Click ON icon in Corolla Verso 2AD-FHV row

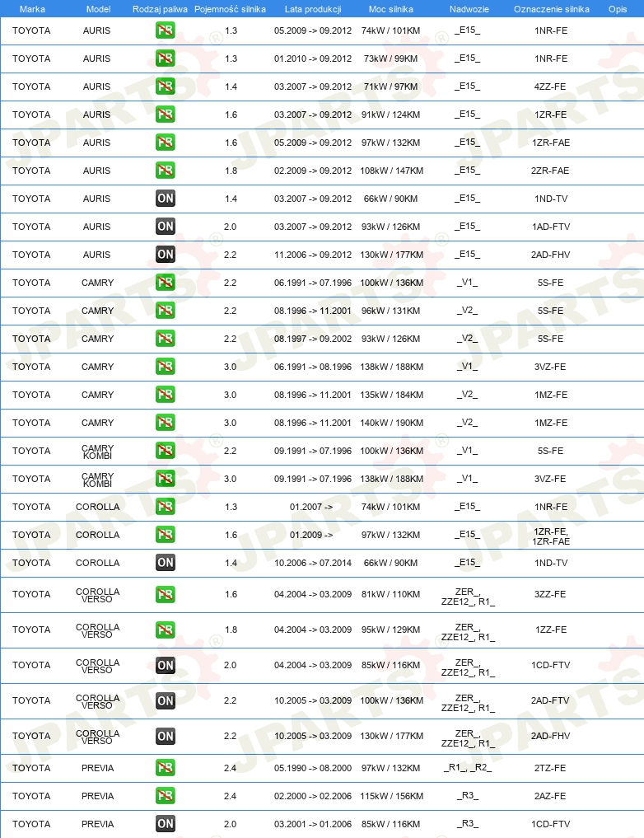[165, 736]
